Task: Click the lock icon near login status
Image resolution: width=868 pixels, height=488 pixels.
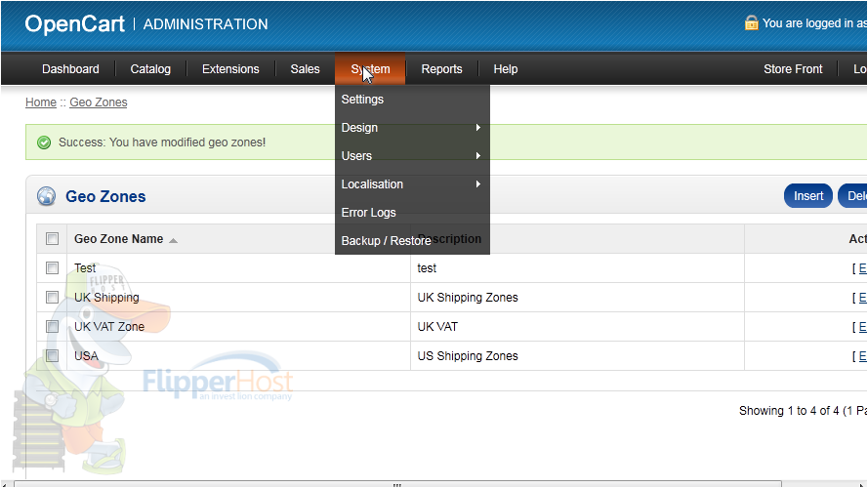Action: point(751,22)
